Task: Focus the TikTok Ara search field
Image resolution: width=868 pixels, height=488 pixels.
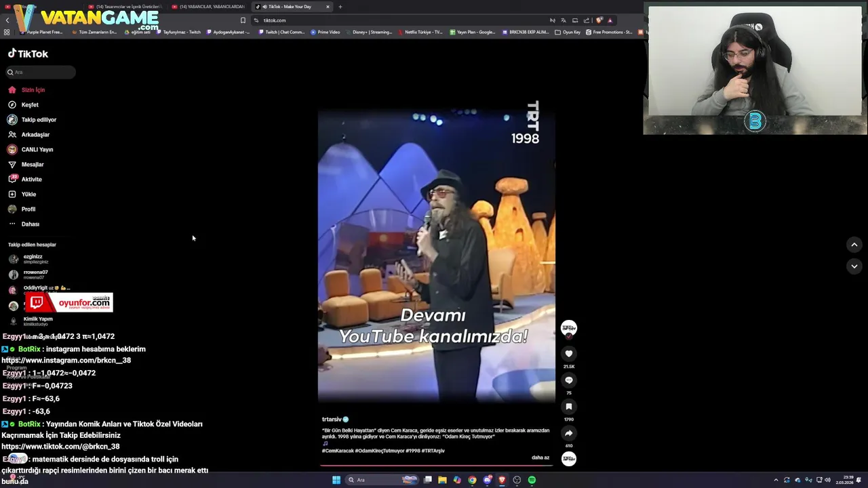Action: click(x=41, y=72)
